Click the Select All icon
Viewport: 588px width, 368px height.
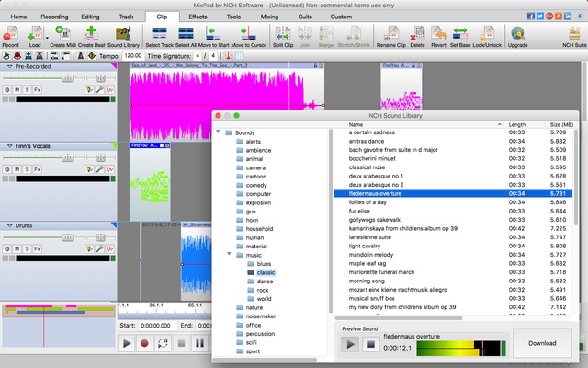(186, 37)
